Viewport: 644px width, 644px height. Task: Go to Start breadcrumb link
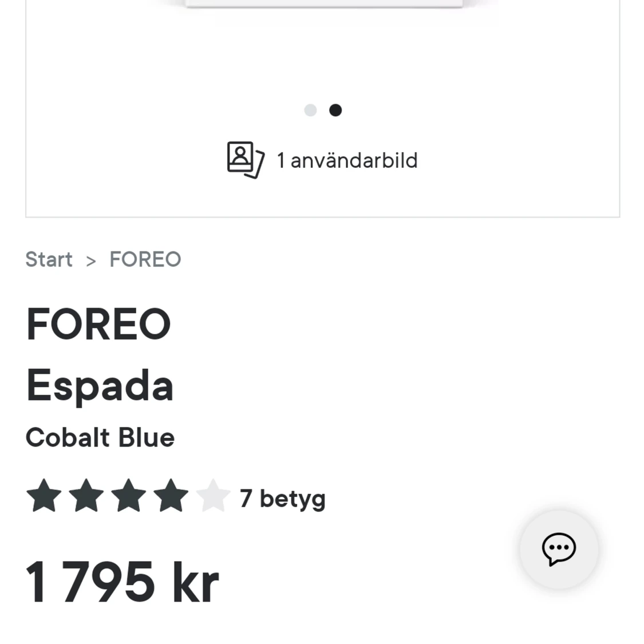[x=49, y=259]
